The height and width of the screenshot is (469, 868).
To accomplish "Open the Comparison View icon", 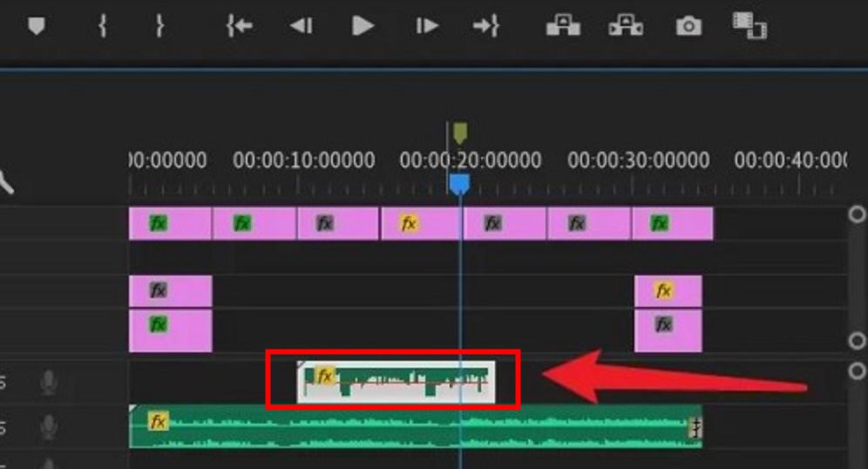I will pos(749,26).
